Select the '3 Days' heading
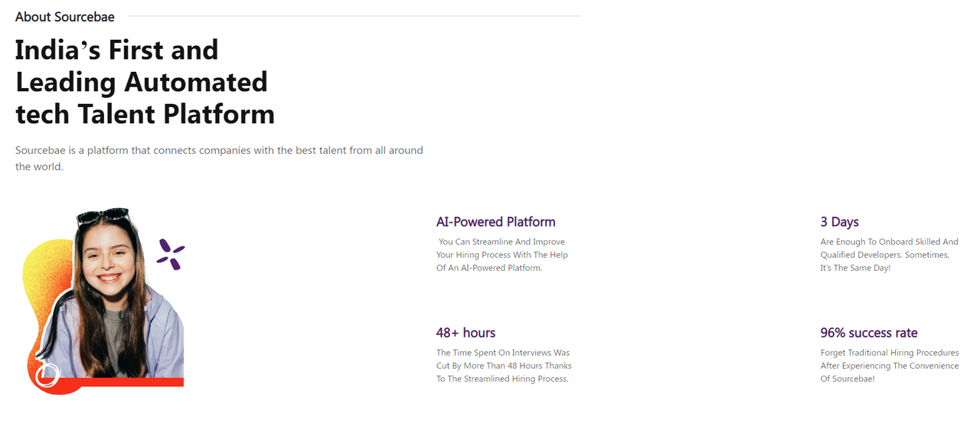The width and height of the screenshot is (980, 430). [x=839, y=222]
